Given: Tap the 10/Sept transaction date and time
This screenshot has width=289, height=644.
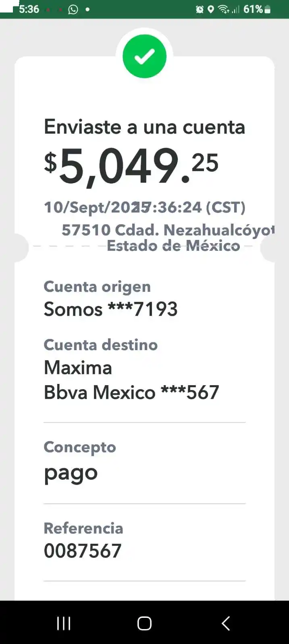Looking at the screenshot, I should (144, 207).
